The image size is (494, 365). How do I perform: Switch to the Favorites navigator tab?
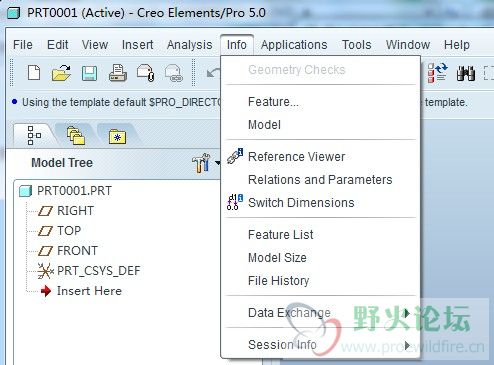pos(117,136)
